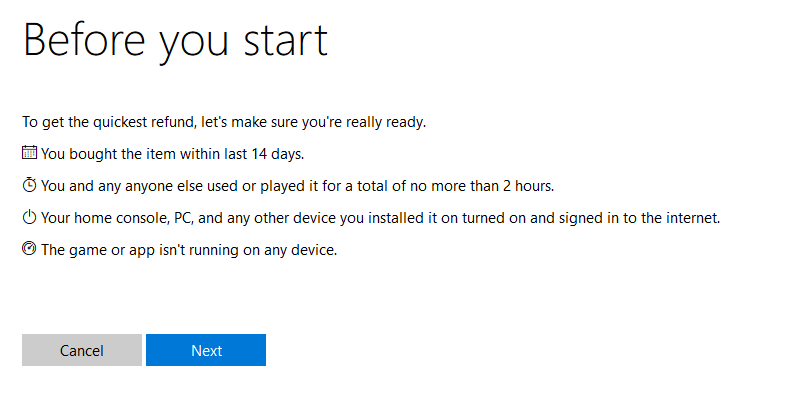The image size is (801, 411).
Task: Click the 'You and any anyone else used' line
Action: coord(297,186)
